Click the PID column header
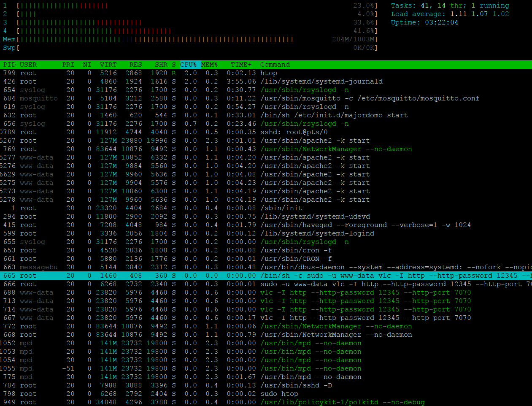The image size is (532, 406). [9, 65]
